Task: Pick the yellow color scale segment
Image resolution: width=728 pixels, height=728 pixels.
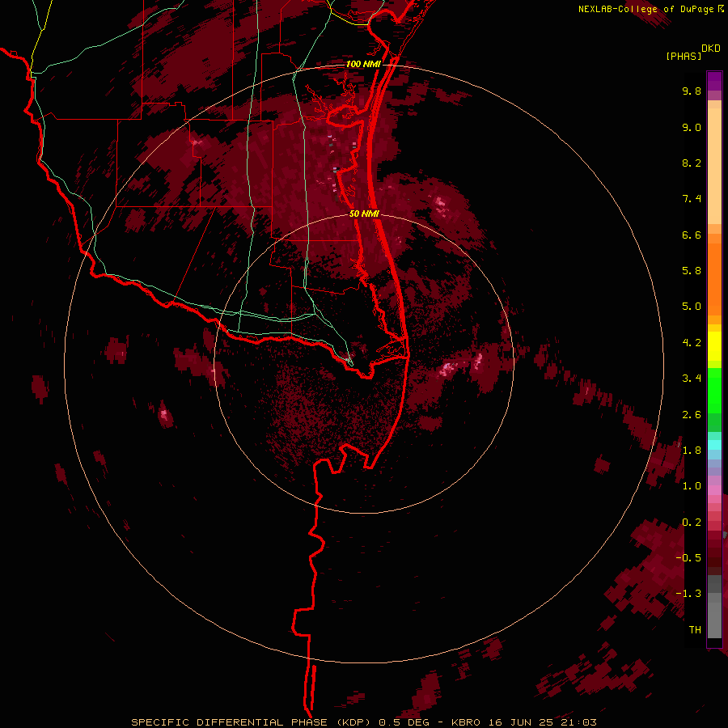Action: (x=714, y=346)
